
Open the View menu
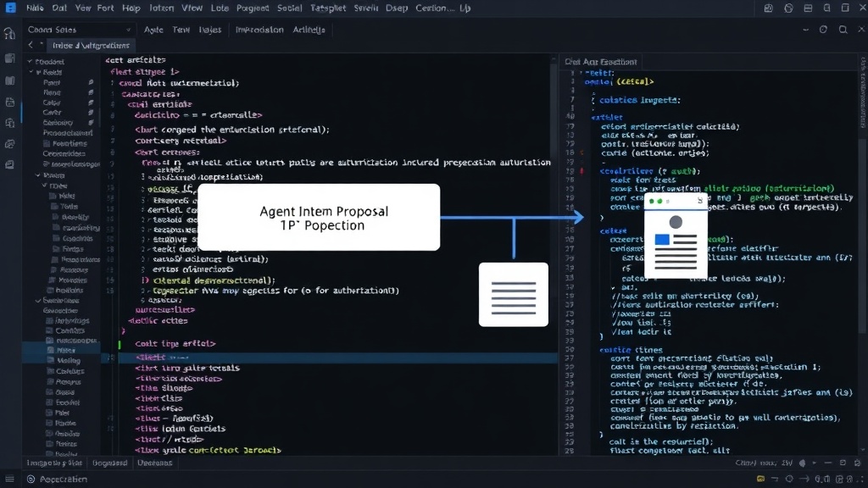pos(192,8)
